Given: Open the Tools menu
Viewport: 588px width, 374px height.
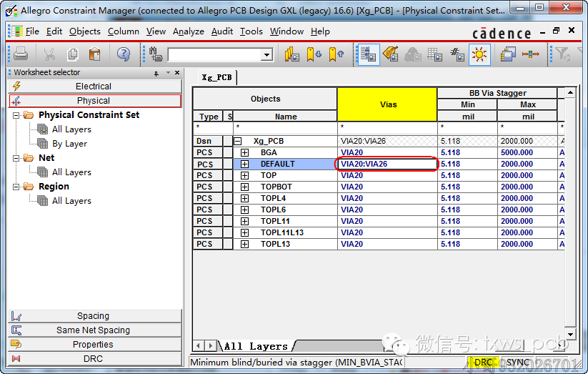Looking at the screenshot, I should click(x=251, y=31).
